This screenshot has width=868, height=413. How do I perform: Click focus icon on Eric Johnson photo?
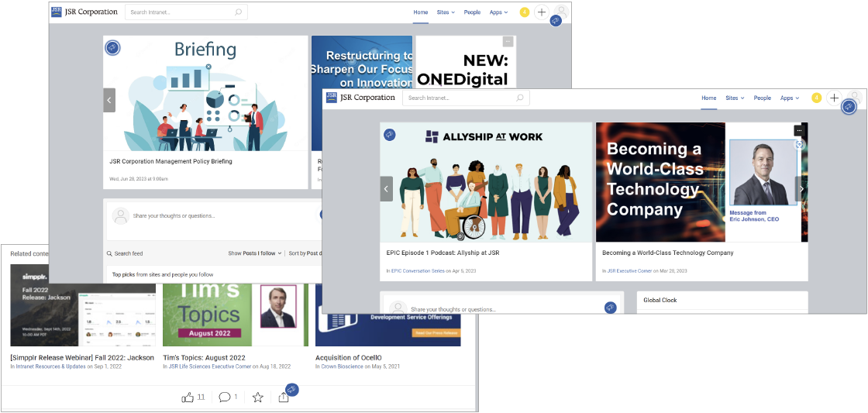(x=799, y=144)
